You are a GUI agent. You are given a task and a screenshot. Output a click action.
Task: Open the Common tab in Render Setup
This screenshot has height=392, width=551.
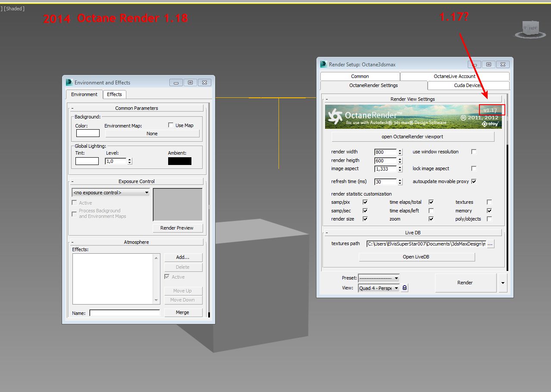click(360, 76)
